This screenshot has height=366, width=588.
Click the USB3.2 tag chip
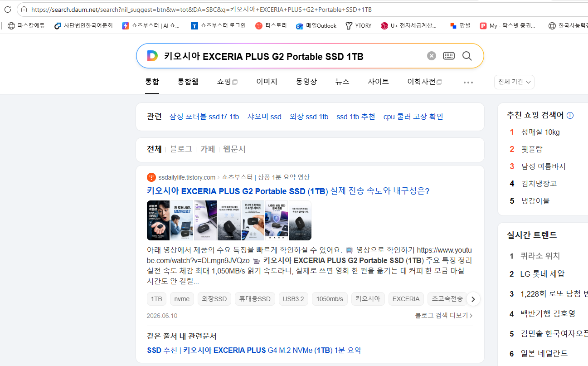(x=293, y=299)
